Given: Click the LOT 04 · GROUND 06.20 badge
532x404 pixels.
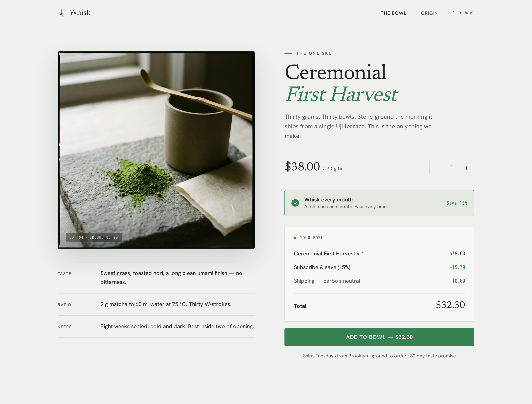Looking at the screenshot, I should pyautogui.click(x=93, y=237).
